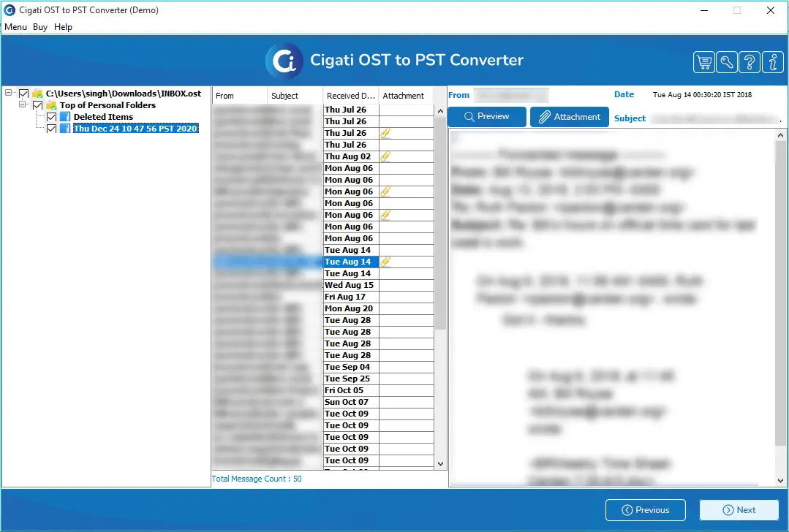Click the Subject field value
Image resolution: width=789 pixels, height=532 pixels.
(716, 118)
